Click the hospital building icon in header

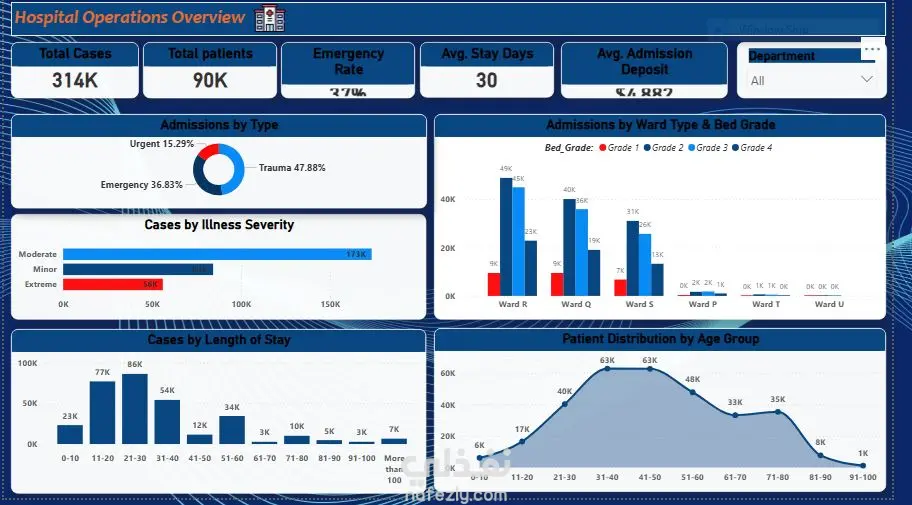pos(270,18)
